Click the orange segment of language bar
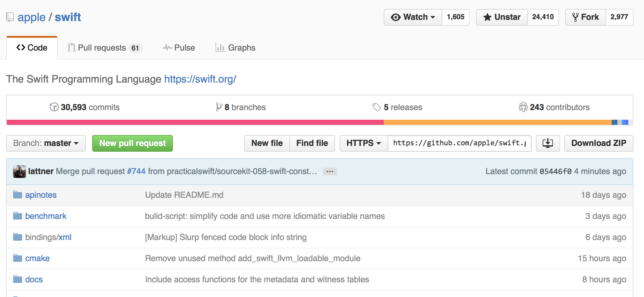Screen dimensions: 644x297 [x=498, y=122]
